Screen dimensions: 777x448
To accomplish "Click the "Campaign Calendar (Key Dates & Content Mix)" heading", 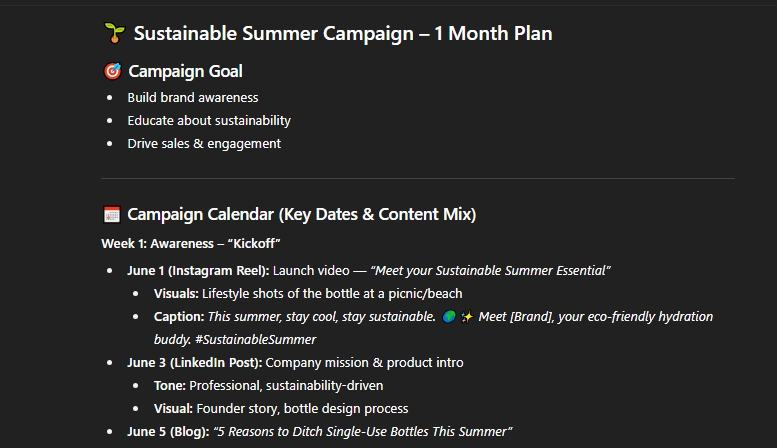I will tap(301, 215).
